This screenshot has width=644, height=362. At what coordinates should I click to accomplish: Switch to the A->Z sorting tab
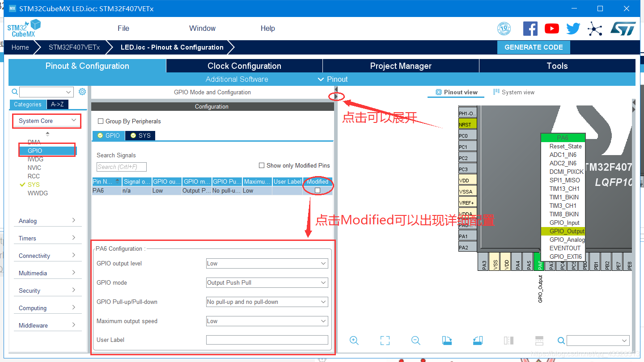57,105
